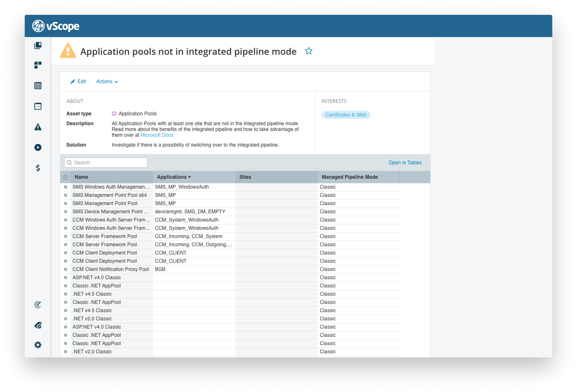Click the Certificates & Web interest tag
Viewport: 577px width, 392px height.
pos(346,115)
